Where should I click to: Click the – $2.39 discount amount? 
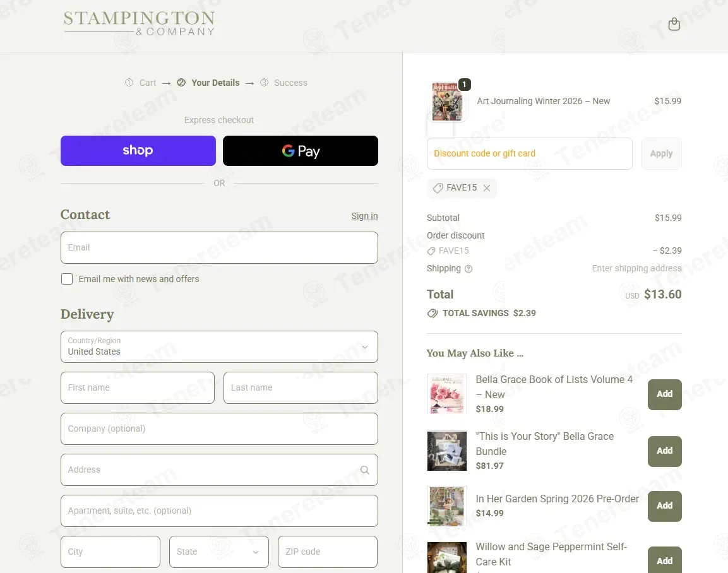(667, 251)
